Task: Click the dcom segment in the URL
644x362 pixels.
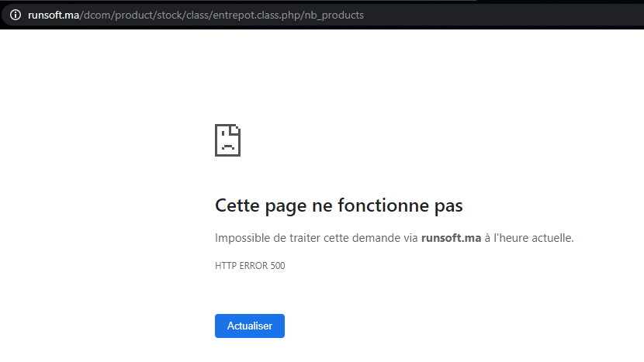Action: click(x=95, y=15)
